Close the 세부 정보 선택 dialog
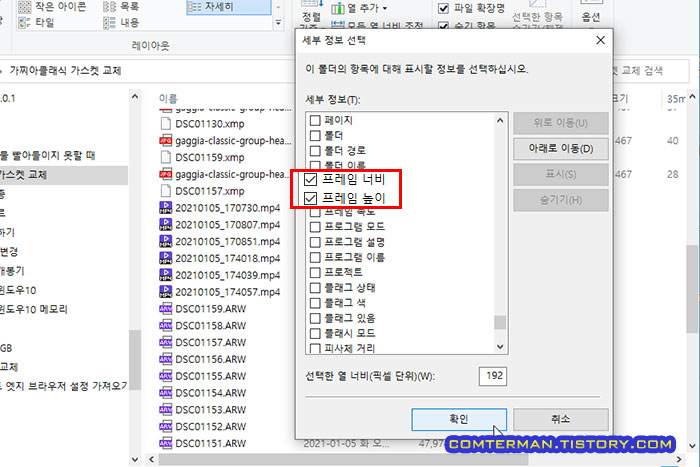700x467 pixels. coord(600,40)
